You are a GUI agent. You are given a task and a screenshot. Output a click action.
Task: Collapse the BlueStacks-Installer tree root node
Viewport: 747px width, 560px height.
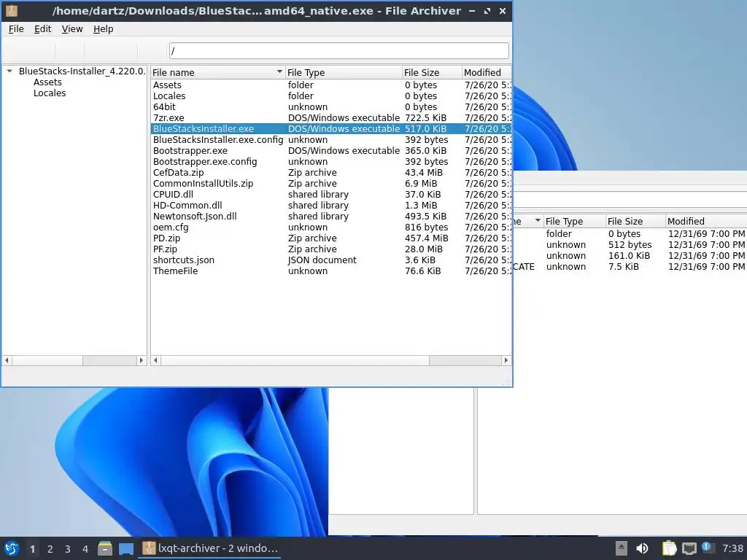click(x=9, y=71)
